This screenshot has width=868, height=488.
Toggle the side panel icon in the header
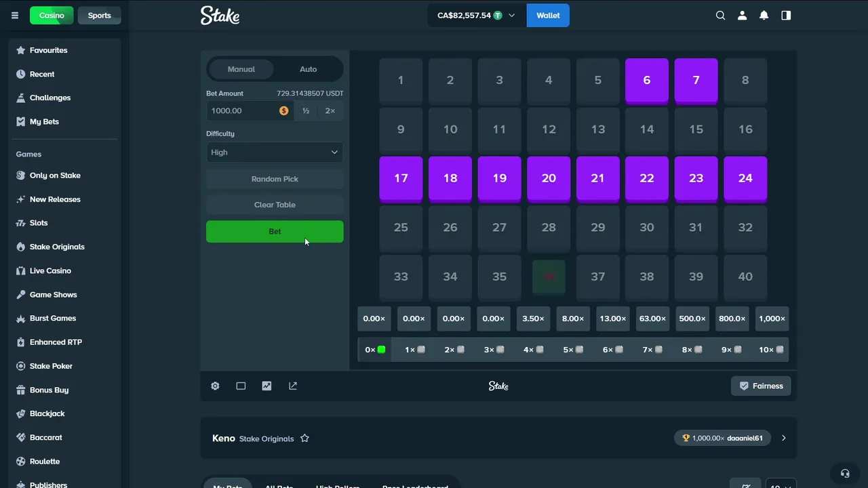[786, 16]
